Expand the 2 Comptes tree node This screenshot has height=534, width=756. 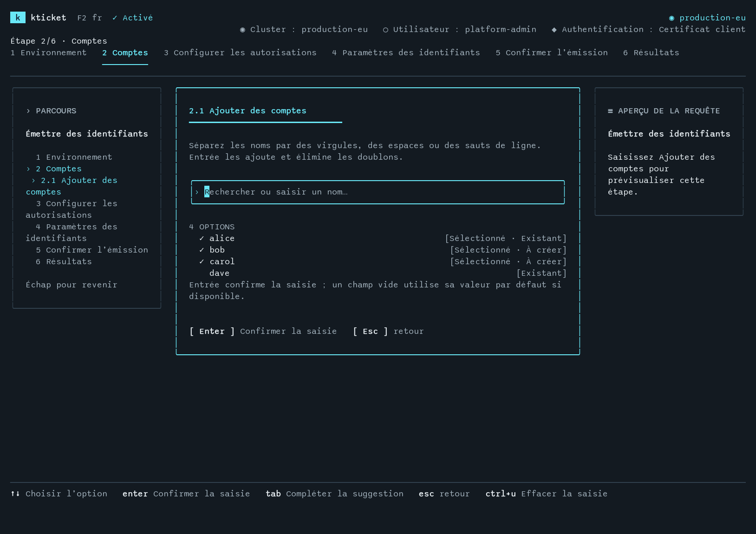coord(28,169)
